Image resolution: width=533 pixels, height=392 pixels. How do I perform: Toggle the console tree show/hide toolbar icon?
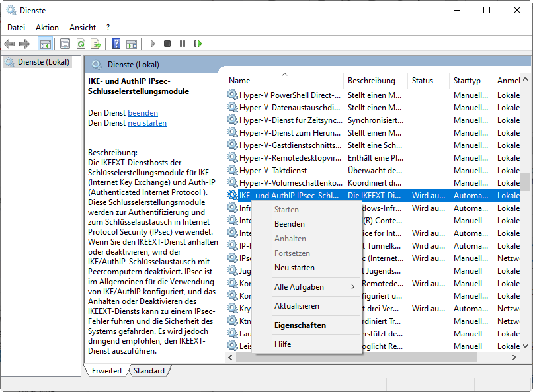[46, 44]
